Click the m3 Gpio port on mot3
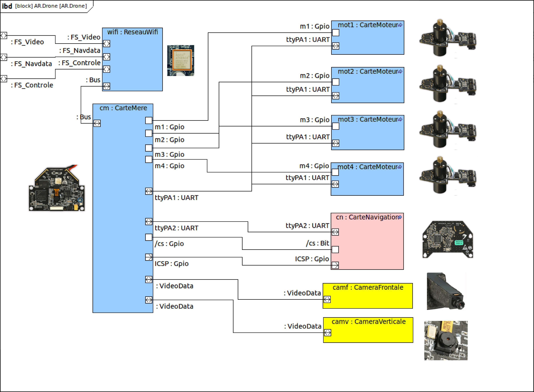534x392 pixels. click(336, 126)
